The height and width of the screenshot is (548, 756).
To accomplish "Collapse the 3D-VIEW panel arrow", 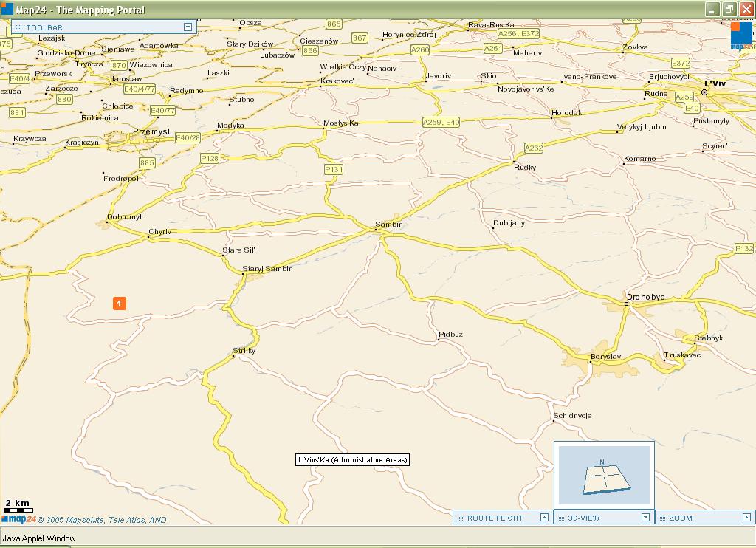I will click(x=645, y=518).
